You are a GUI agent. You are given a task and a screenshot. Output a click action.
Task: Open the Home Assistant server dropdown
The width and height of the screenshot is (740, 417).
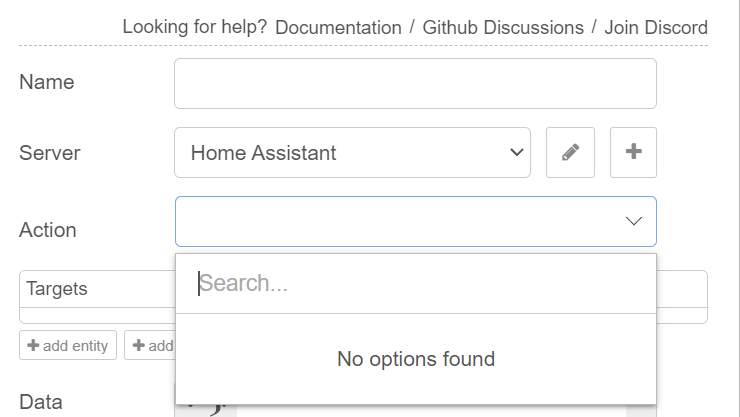[352, 152]
